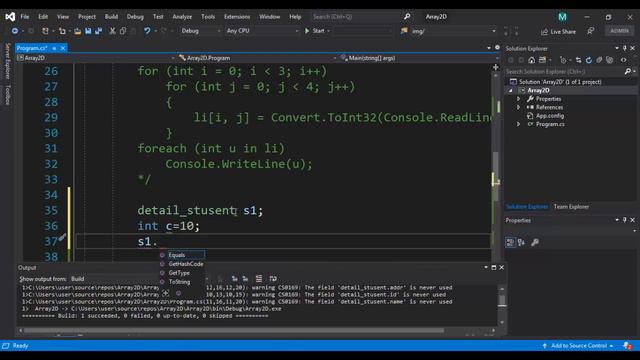
Task: Click the Show All Files icon in Solution Explorer
Action: click(609, 60)
